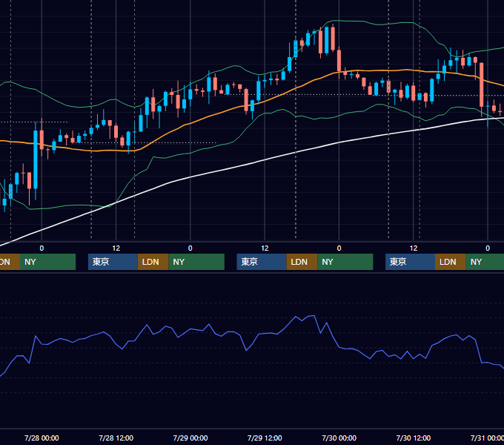Image resolution: width=504 pixels, height=445 pixels.
Task: Click the 7/30 00:00 date axis label
Action: 339,438
